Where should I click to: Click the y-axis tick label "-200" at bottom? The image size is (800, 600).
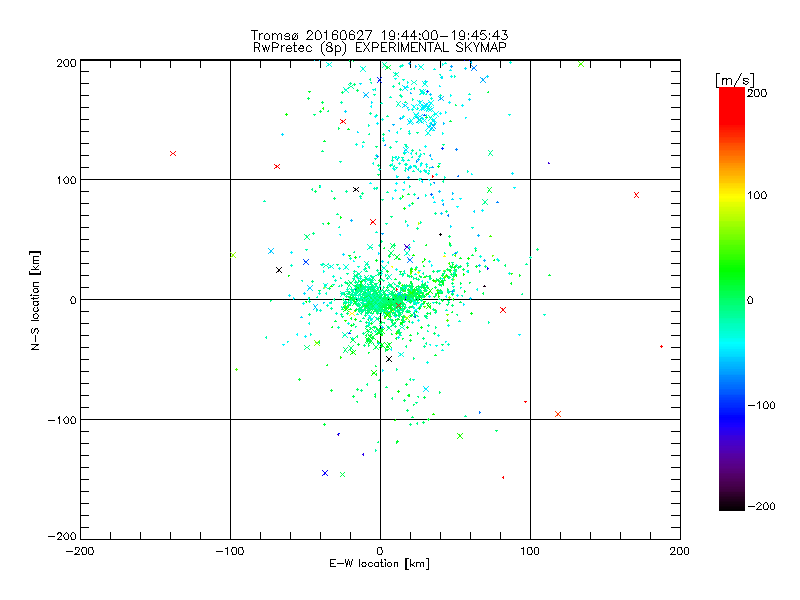[x=62, y=536]
